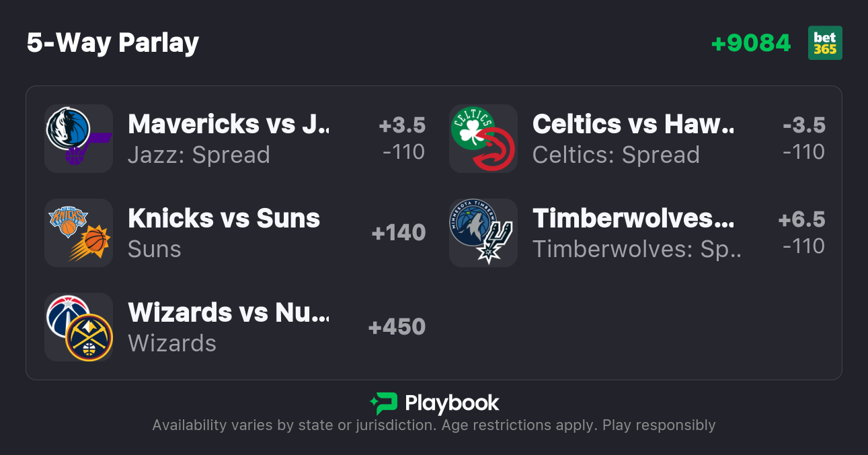Click the Timberwolves and Spurs team logos
The height and width of the screenshot is (455, 868).
(x=483, y=233)
